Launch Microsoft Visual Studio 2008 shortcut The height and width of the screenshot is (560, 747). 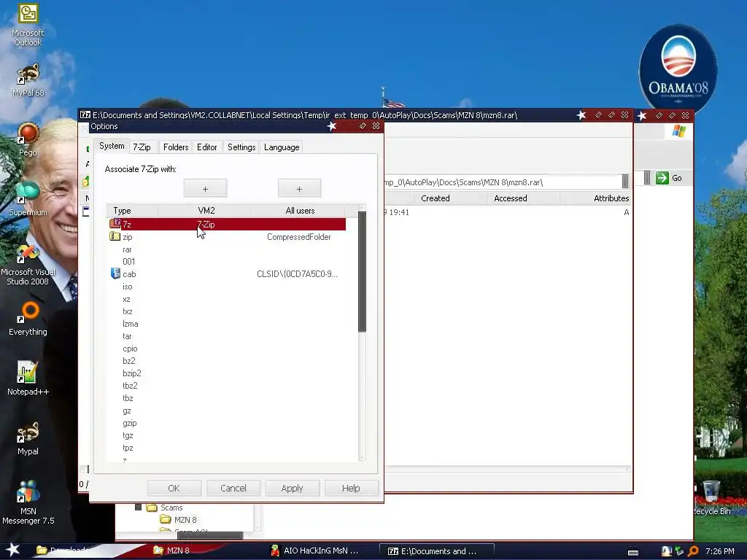[28, 265]
